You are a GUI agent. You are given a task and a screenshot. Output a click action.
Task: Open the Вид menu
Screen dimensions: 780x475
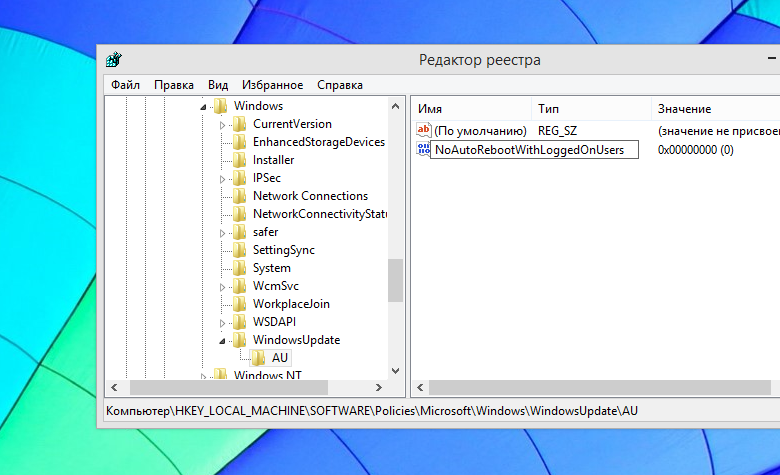(218, 85)
